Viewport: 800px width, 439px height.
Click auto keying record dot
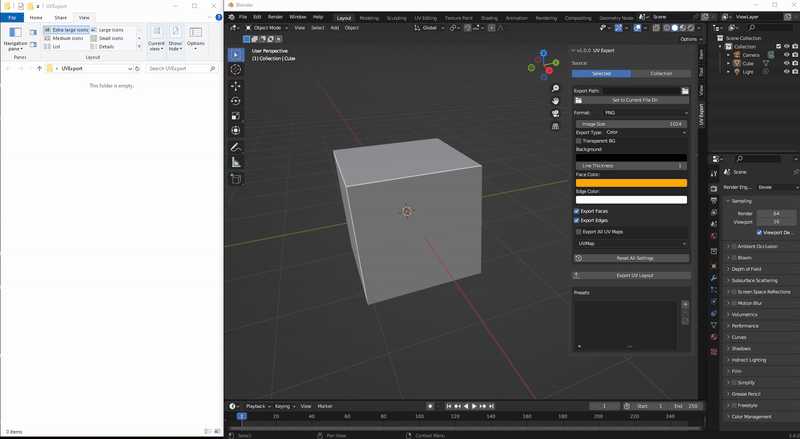click(x=430, y=406)
